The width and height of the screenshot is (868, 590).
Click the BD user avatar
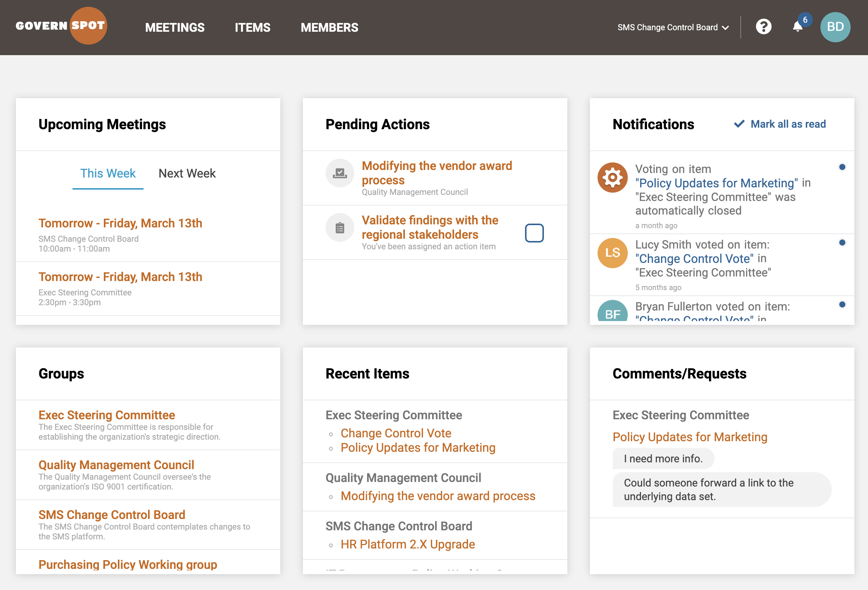tap(835, 27)
